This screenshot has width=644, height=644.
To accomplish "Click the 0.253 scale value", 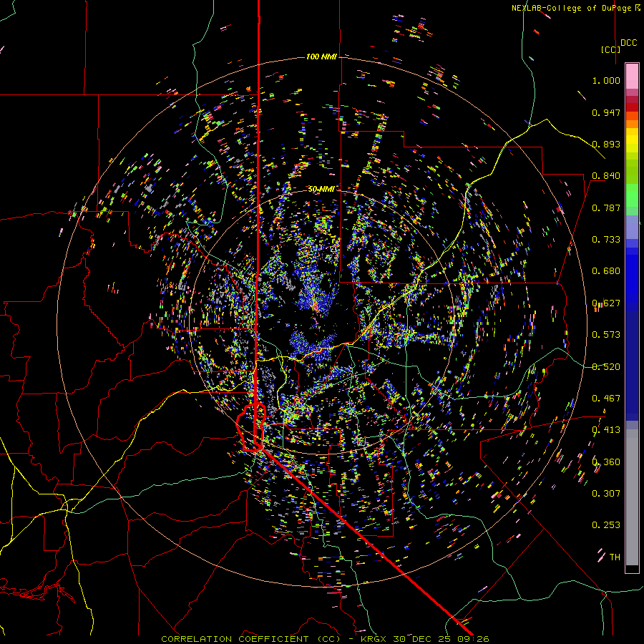I will click(606, 525).
